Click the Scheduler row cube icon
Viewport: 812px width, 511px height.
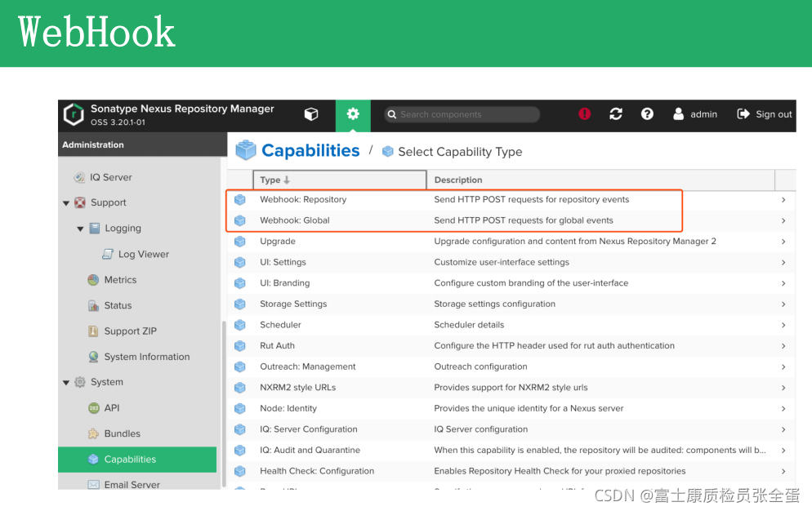[x=240, y=325]
